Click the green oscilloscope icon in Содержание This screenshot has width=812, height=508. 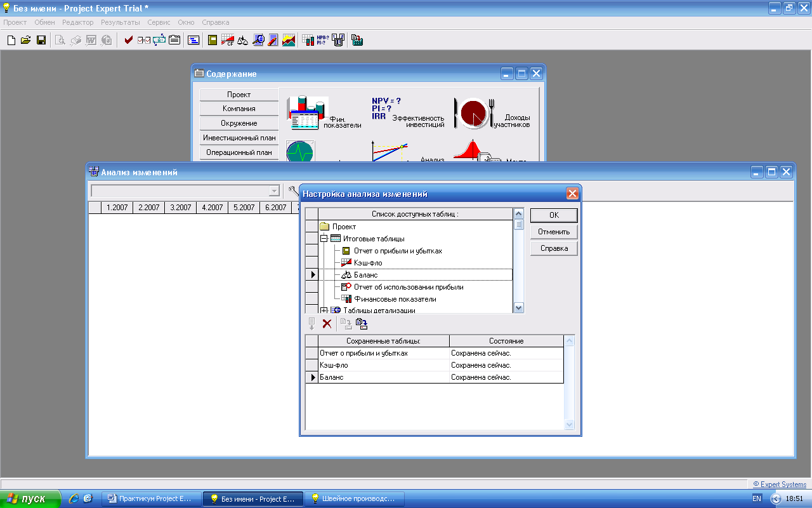tap(300, 151)
